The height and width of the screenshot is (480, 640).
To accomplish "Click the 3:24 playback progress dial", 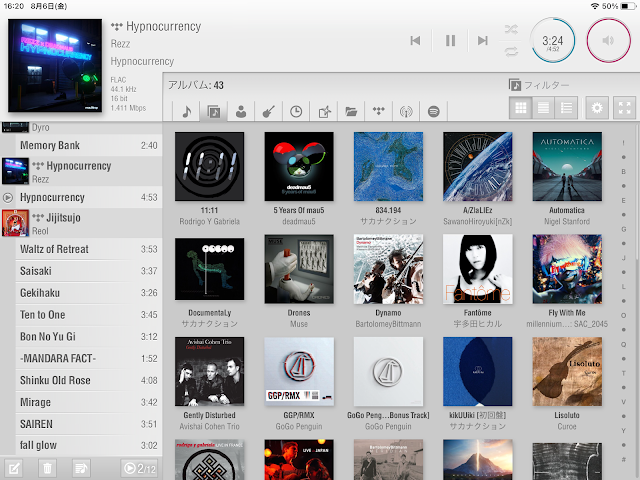I will (553, 40).
